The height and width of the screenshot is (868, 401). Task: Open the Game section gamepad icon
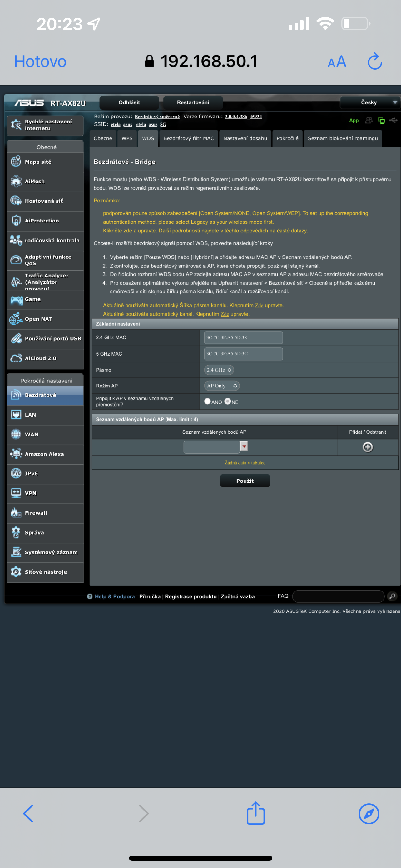pyautogui.click(x=16, y=300)
